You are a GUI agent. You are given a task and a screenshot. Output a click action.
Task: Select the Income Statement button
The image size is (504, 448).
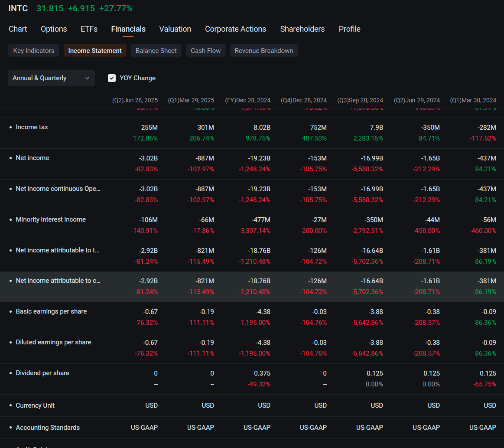(95, 50)
